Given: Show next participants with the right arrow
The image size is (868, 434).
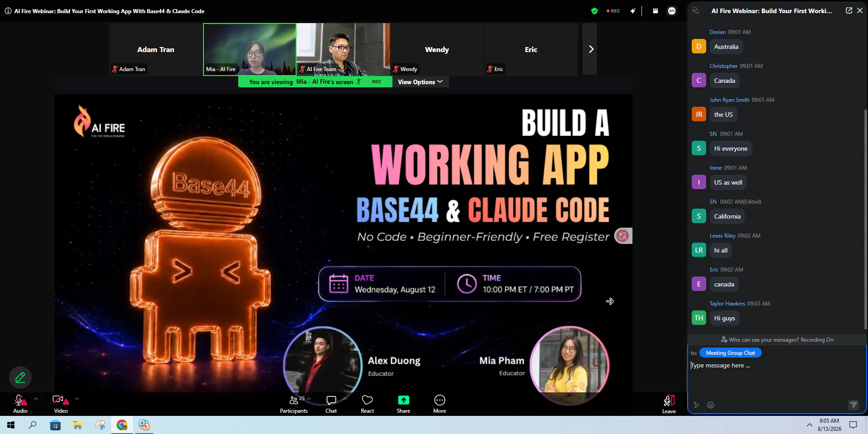Looking at the screenshot, I should click(x=590, y=49).
